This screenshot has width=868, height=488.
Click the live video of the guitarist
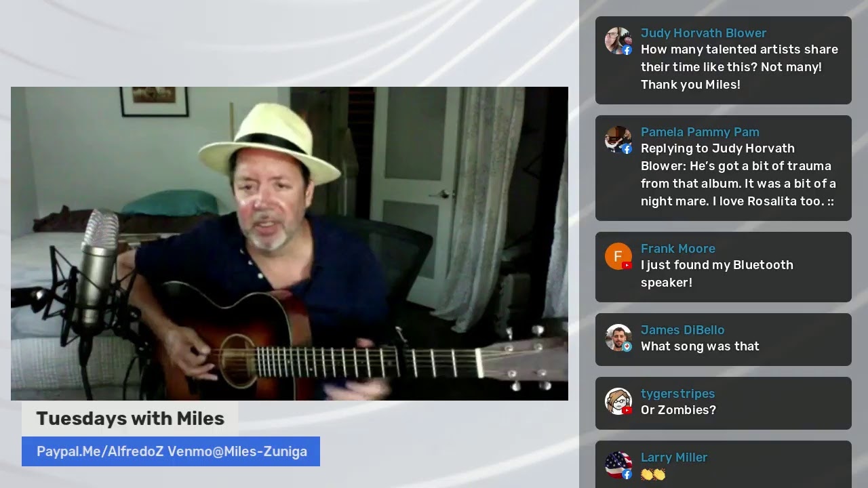coord(290,243)
